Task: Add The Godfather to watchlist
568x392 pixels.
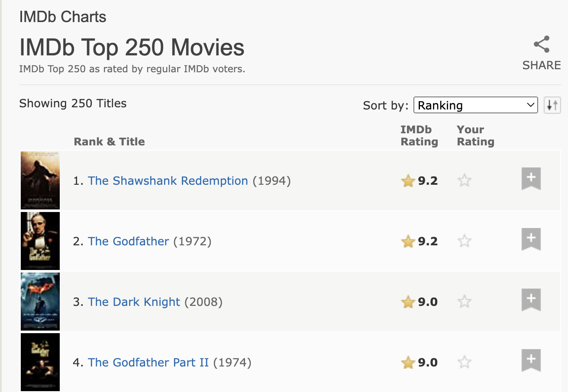Action: (x=531, y=239)
